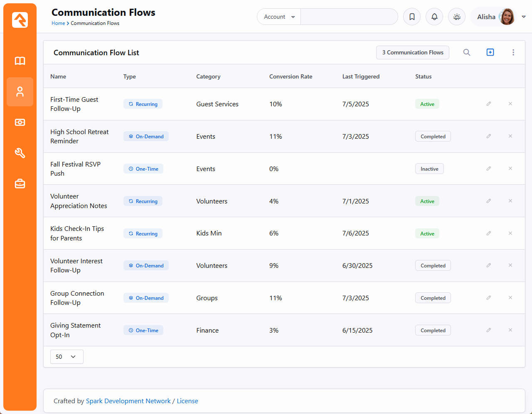Edit the Fall Festival RSVP Push flow
This screenshot has height=414, width=532.
tap(489, 169)
